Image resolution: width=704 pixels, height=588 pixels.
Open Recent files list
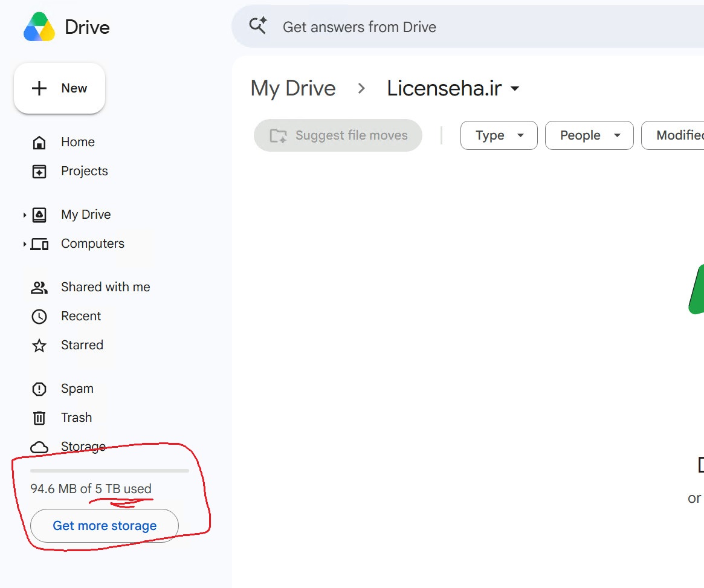(81, 316)
